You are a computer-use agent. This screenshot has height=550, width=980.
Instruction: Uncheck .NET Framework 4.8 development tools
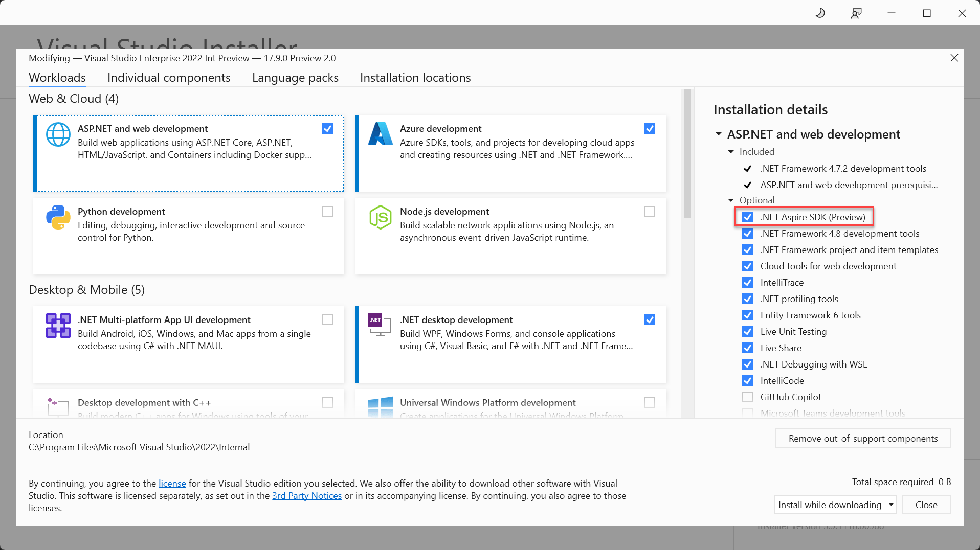click(747, 234)
